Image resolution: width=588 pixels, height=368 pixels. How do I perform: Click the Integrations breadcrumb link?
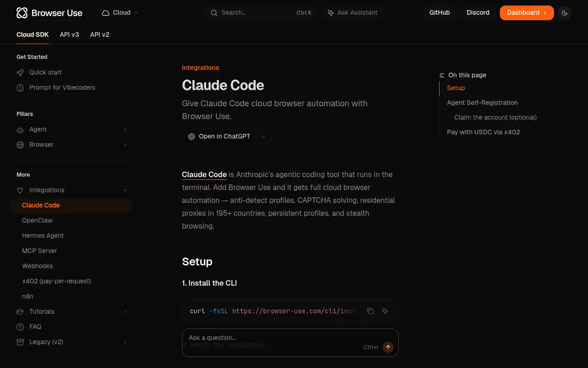tap(200, 68)
